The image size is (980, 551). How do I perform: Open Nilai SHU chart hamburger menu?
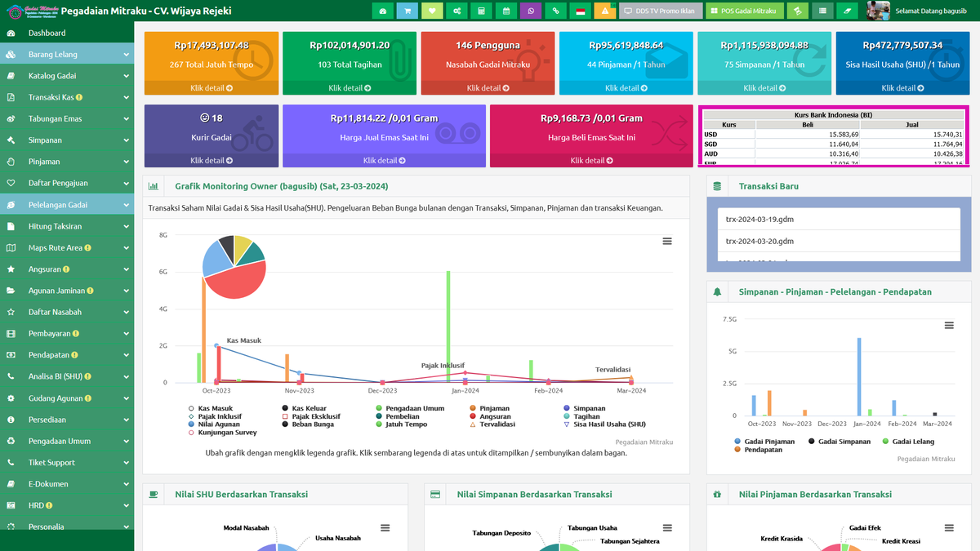coord(385,528)
